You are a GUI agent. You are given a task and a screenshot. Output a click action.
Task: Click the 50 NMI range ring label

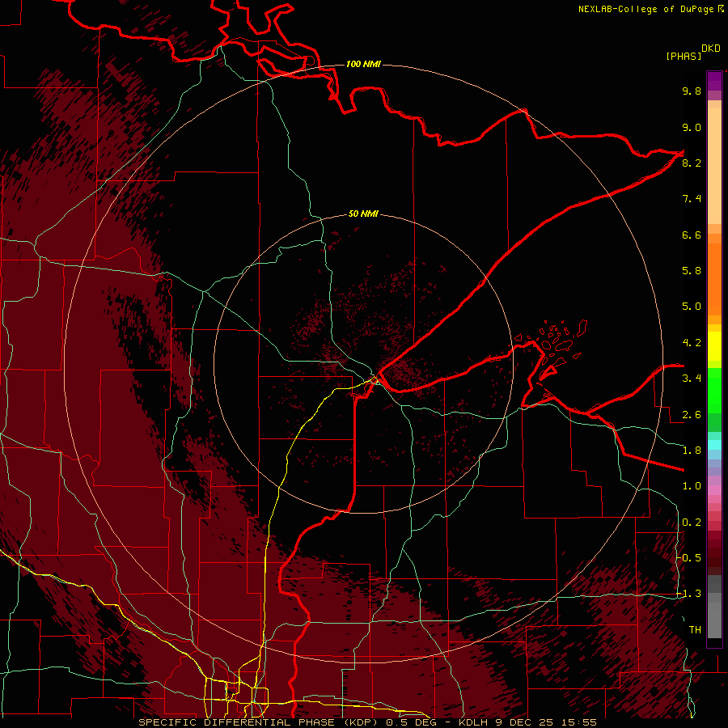tap(363, 214)
